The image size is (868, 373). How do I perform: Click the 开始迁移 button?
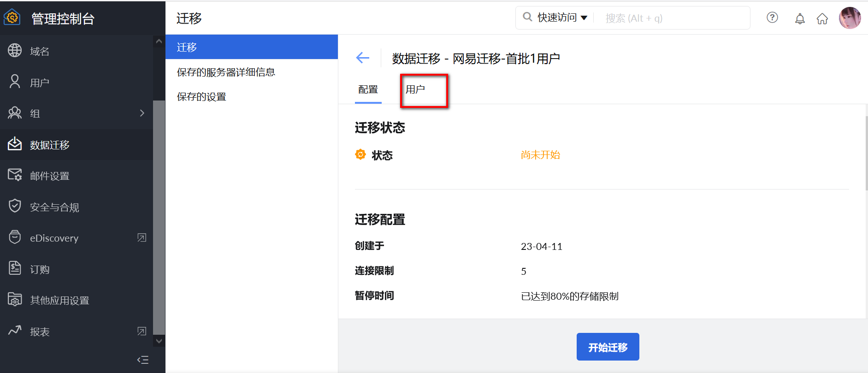point(608,347)
